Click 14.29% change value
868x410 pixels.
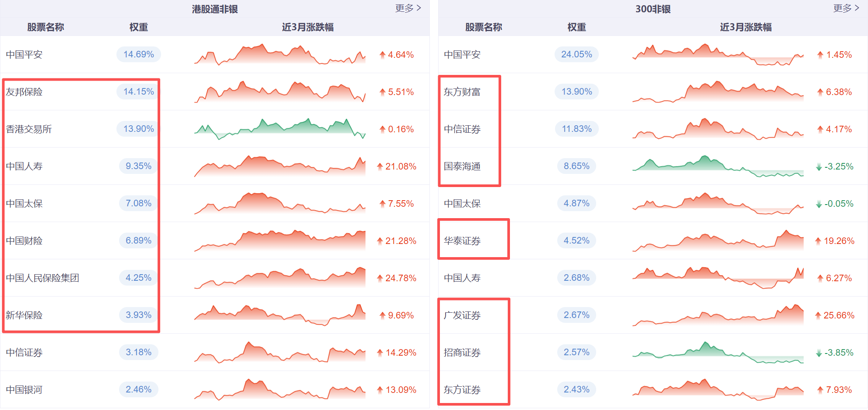(x=401, y=353)
